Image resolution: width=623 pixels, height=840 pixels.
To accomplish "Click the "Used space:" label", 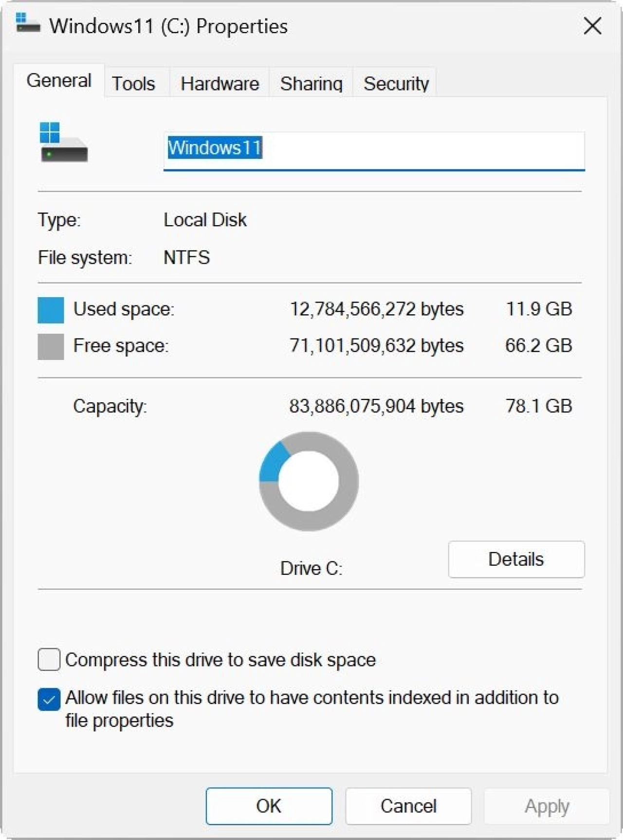I will (124, 309).
